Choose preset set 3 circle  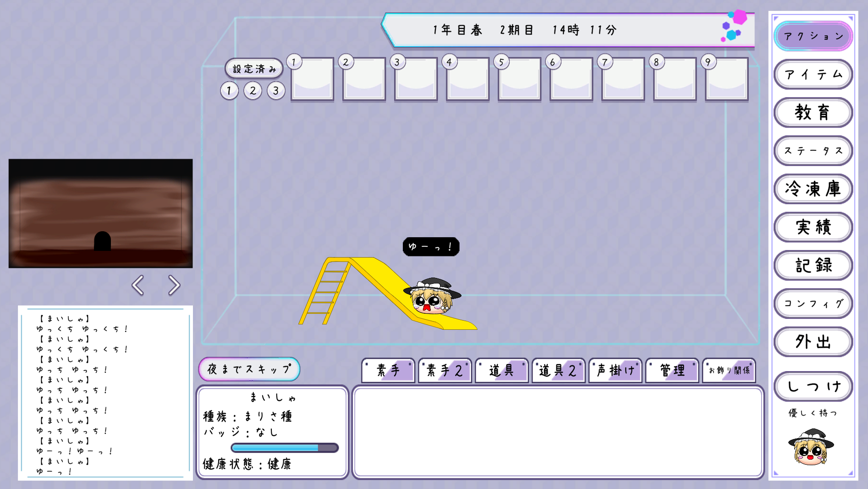tap(276, 91)
